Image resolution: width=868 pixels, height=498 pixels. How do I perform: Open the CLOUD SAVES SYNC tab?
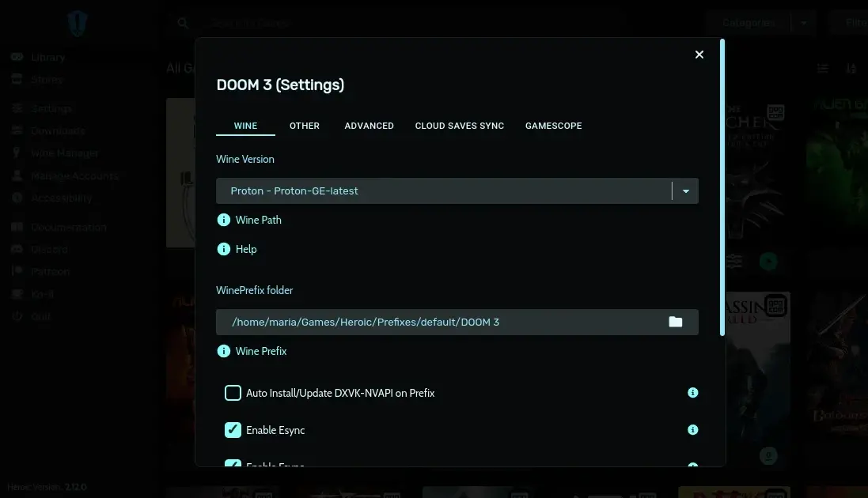(460, 126)
